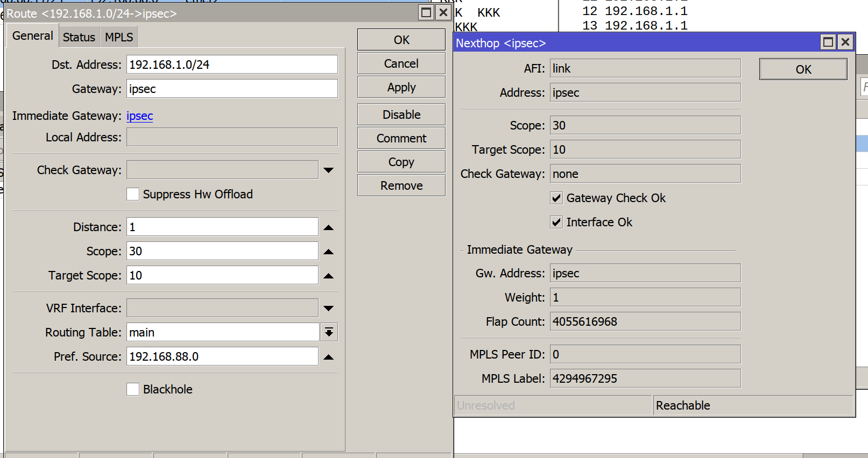Close the Nexthop window
The width and height of the screenshot is (868, 458).
click(x=845, y=42)
